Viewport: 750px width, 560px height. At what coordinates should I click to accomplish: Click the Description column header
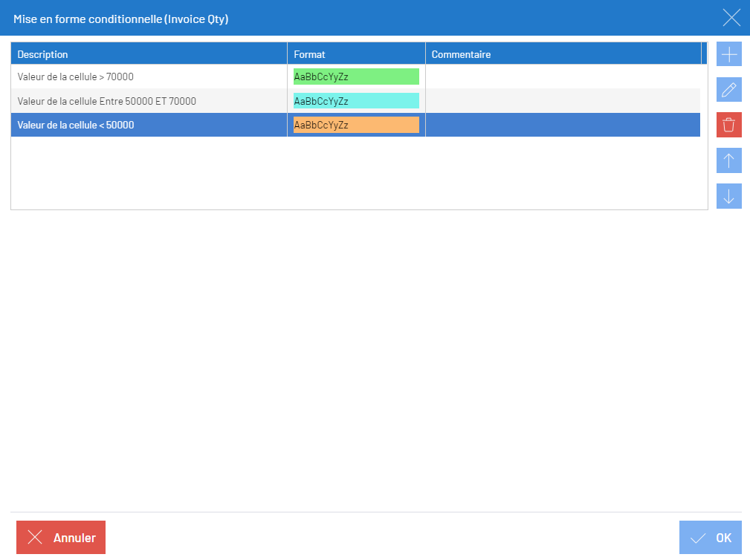149,54
